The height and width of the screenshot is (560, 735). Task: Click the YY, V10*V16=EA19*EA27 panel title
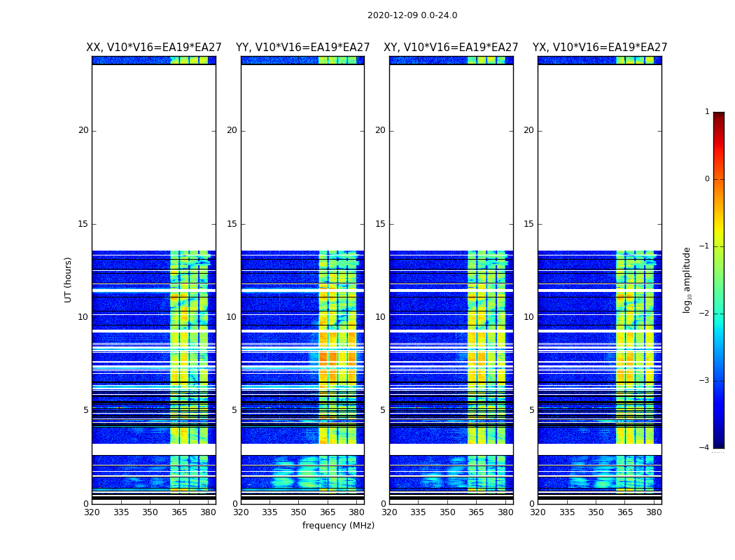(303, 48)
